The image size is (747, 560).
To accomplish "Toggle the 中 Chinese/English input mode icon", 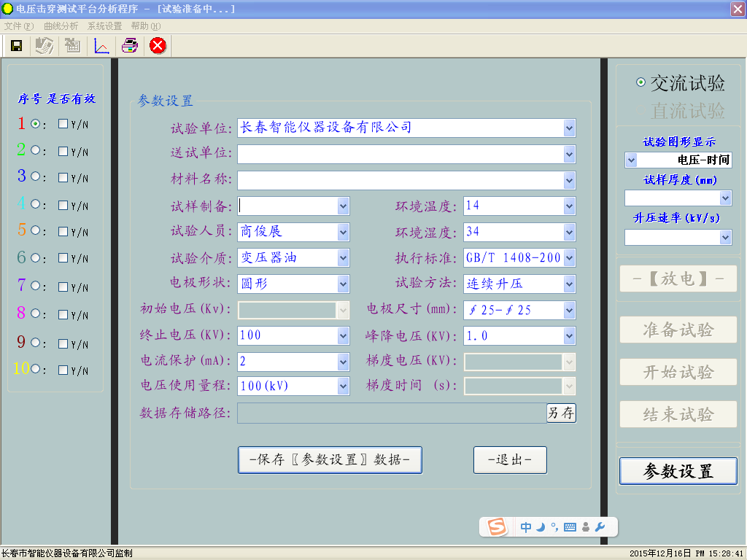I will (x=526, y=527).
